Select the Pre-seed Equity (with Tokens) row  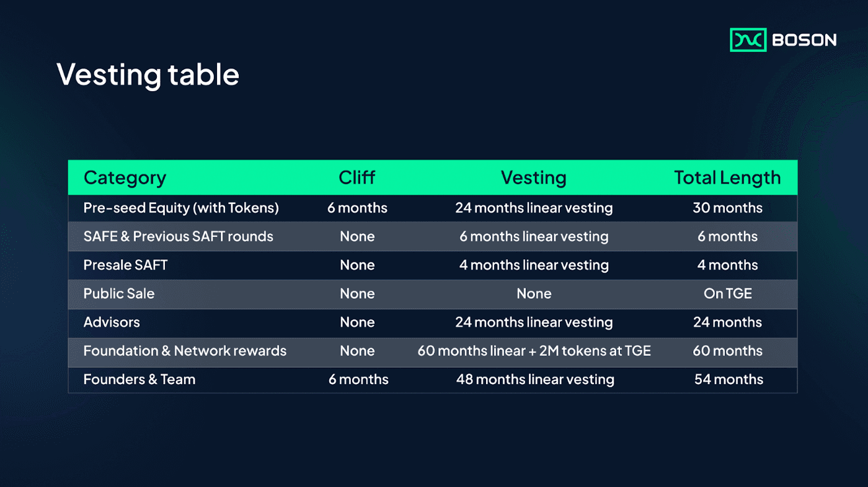click(x=432, y=208)
